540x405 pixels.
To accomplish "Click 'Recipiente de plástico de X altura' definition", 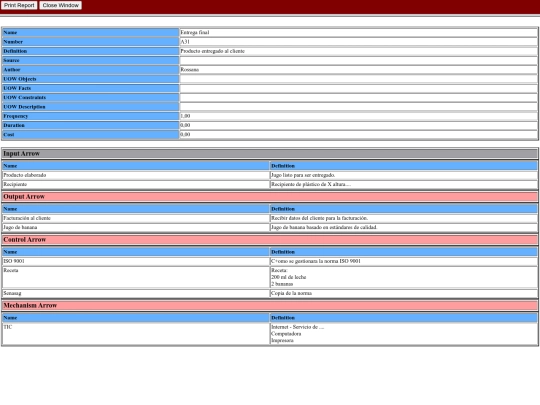I will pyautogui.click(x=311, y=184).
